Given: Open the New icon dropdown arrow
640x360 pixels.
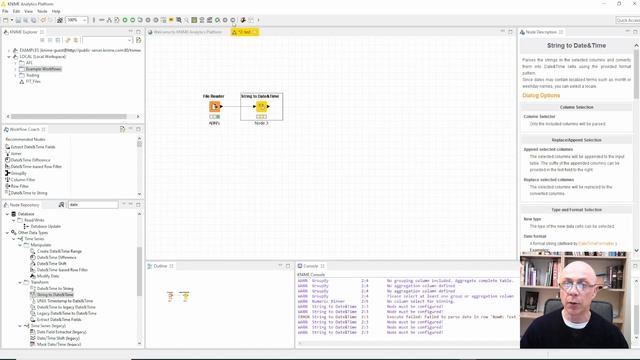Looking at the screenshot, I should tap(11, 20).
